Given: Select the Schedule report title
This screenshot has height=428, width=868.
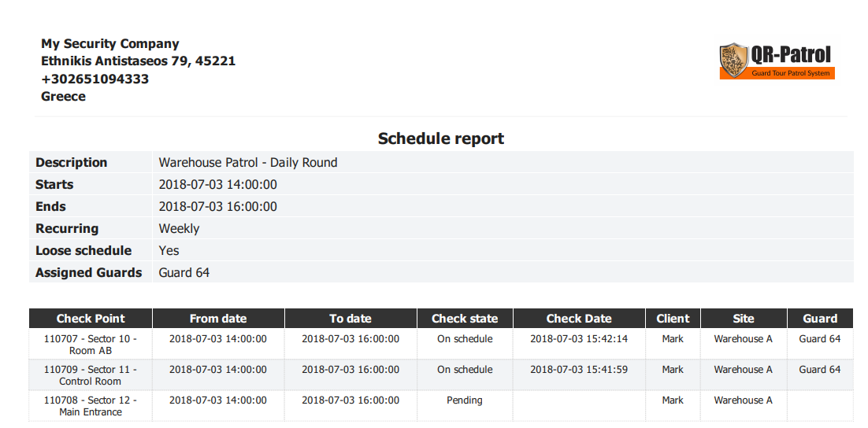Looking at the screenshot, I should [441, 138].
